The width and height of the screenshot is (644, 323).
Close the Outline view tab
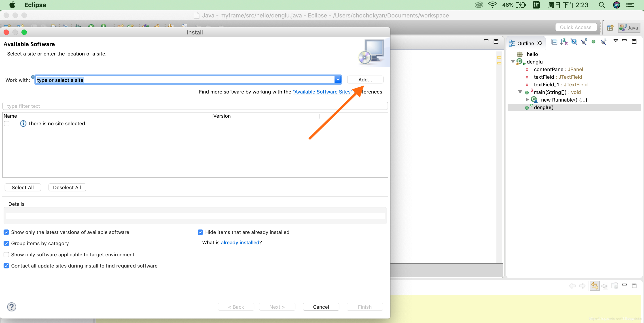pyautogui.click(x=540, y=43)
